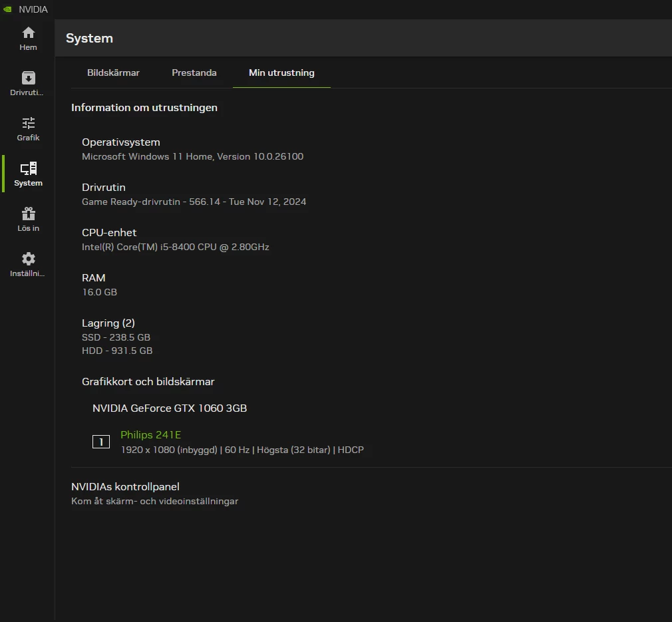Click NVIDIA GeForce GTX 1060 3GB text
Screen dimensions: 672x622
(x=170, y=408)
